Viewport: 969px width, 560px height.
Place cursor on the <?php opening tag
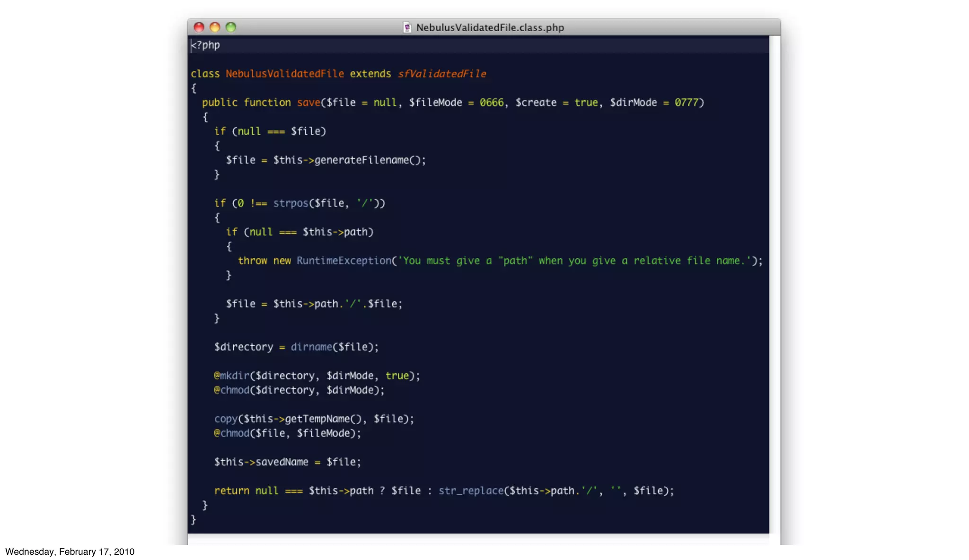(206, 45)
